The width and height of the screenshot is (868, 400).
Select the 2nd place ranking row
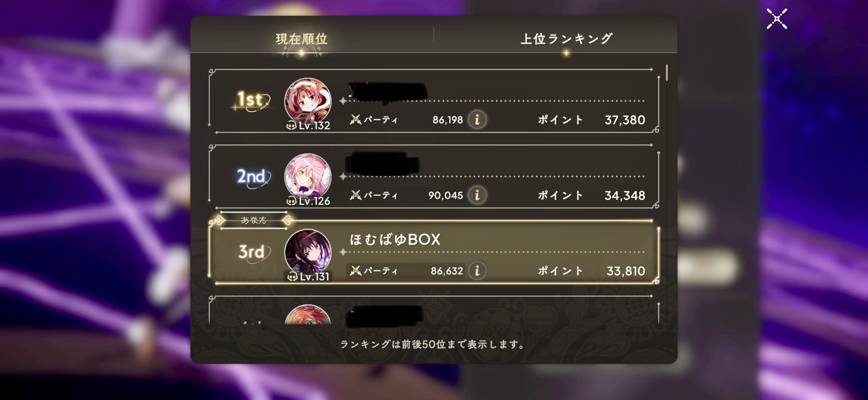tap(434, 177)
